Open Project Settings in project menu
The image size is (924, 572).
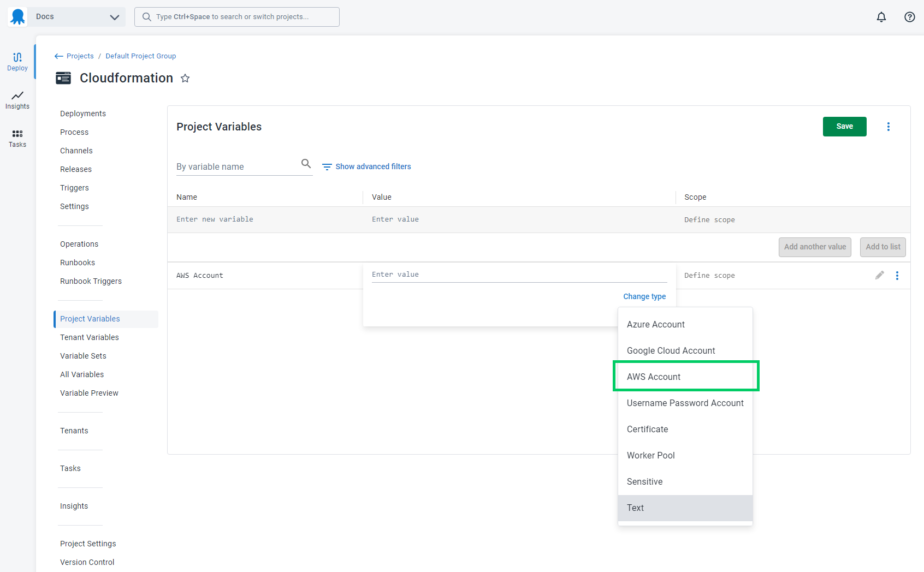(x=88, y=544)
